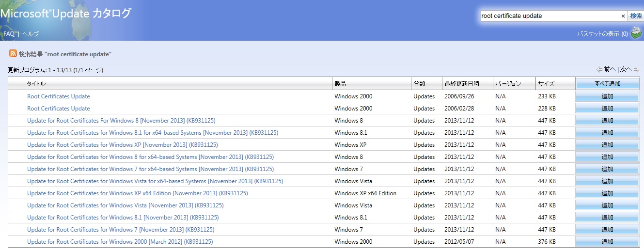644x251 pixels.
Task: Click the RSS feed icon beside search results
Action: pos(13,53)
